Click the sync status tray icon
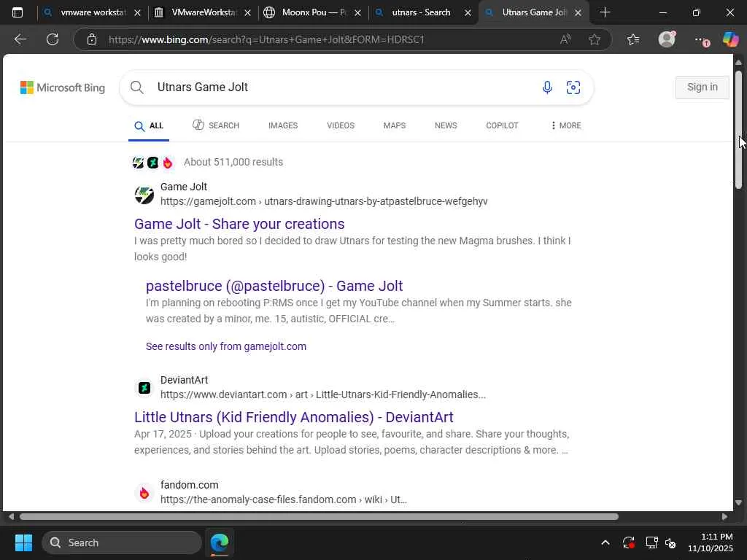Viewport: 747px width, 560px height. (x=628, y=542)
